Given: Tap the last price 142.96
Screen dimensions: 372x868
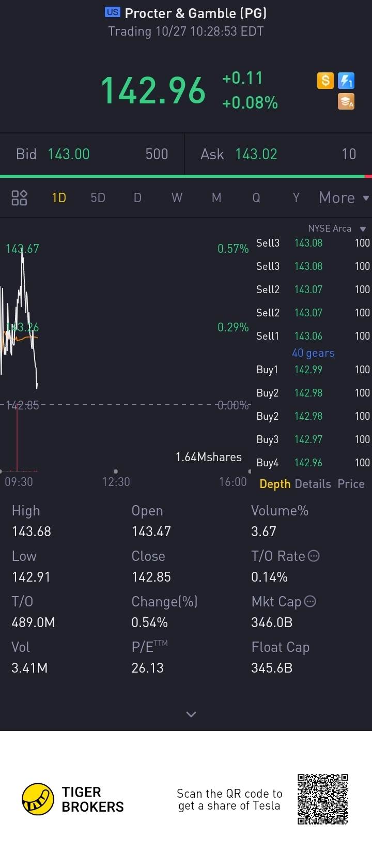Looking at the screenshot, I should tap(153, 90).
